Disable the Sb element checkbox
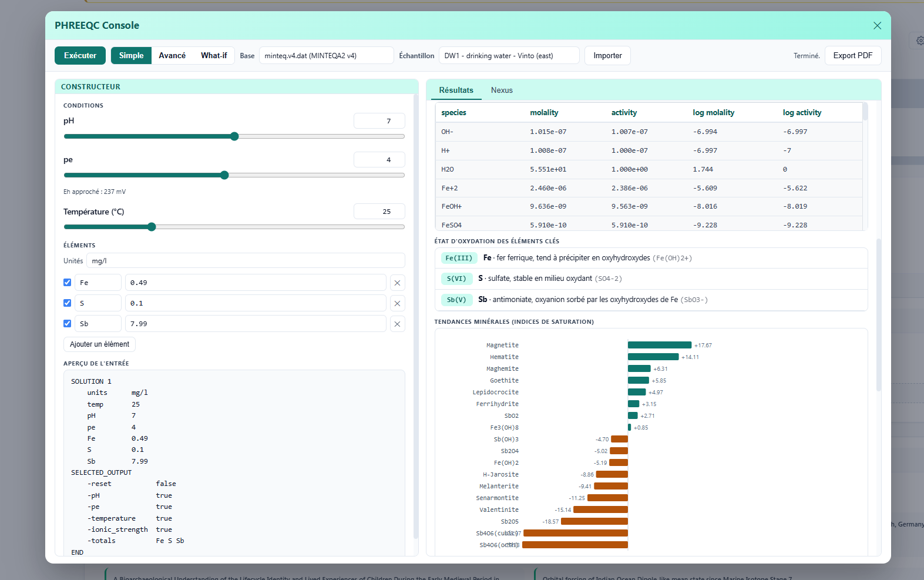 67,324
